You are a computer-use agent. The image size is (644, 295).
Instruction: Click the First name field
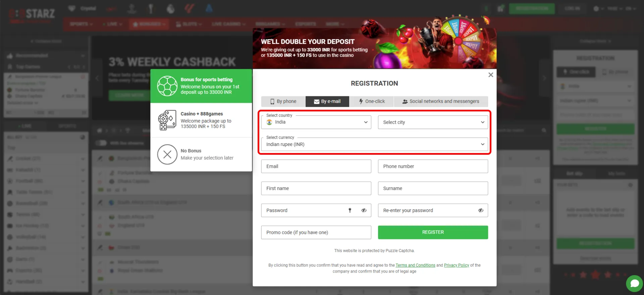pos(316,188)
